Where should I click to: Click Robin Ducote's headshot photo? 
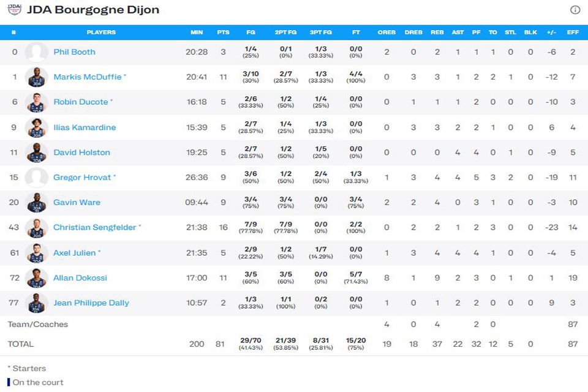click(x=36, y=102)
